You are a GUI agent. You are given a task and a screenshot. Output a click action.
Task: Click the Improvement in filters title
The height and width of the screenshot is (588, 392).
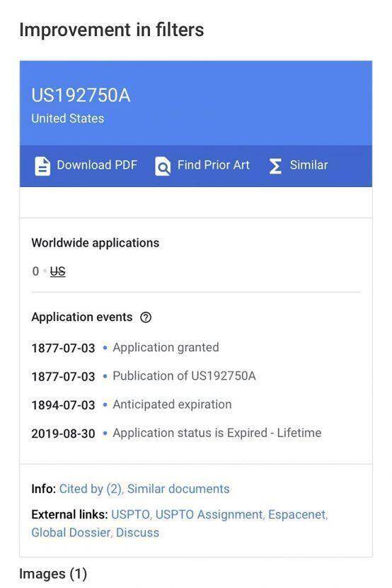click(x=112, y=30)
